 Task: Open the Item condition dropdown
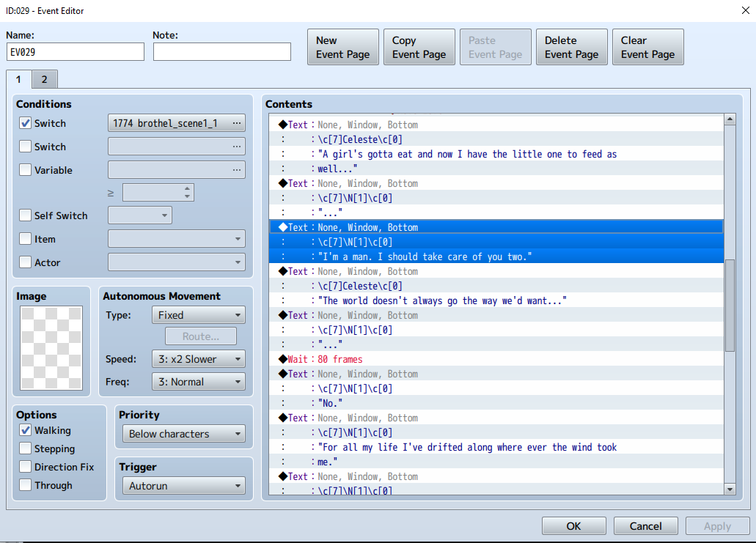point(177,239)
